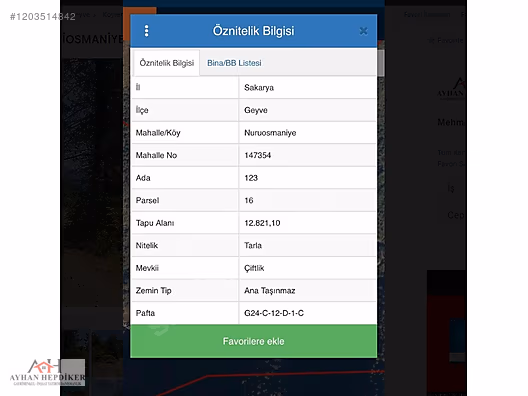Open the Bina/BB Listesi tab

[x=234, y=63]
